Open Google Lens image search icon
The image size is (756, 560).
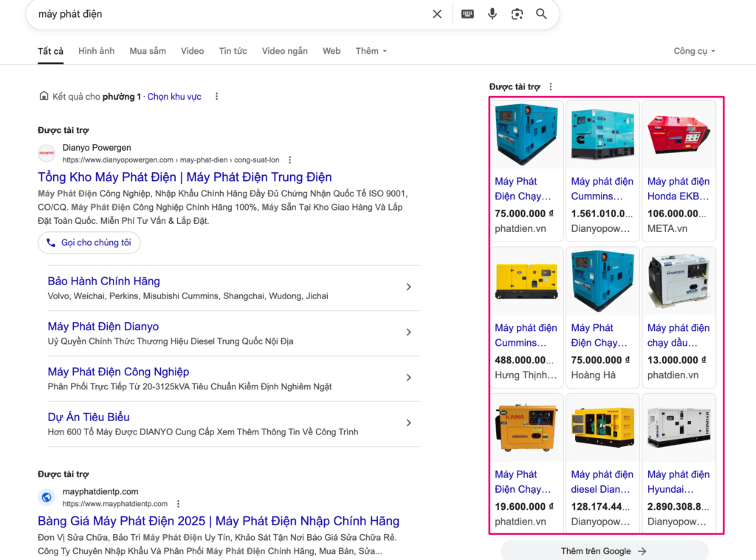click(x=517, y=14)
